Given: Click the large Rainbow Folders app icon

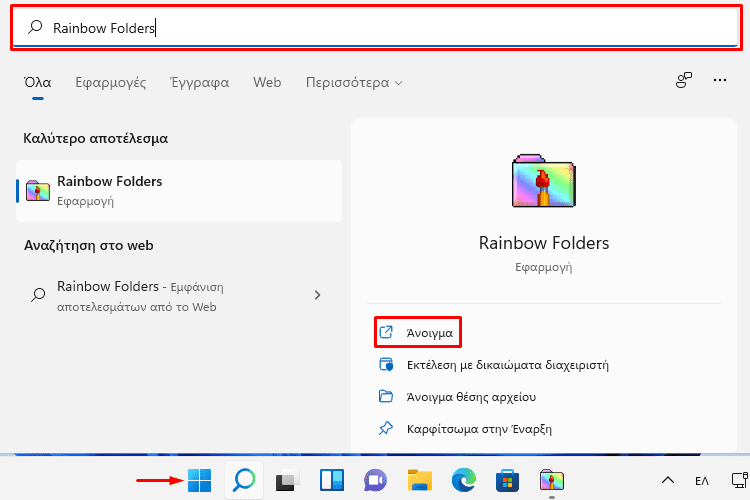Looking at the screenshot, I should click(543, 181).
